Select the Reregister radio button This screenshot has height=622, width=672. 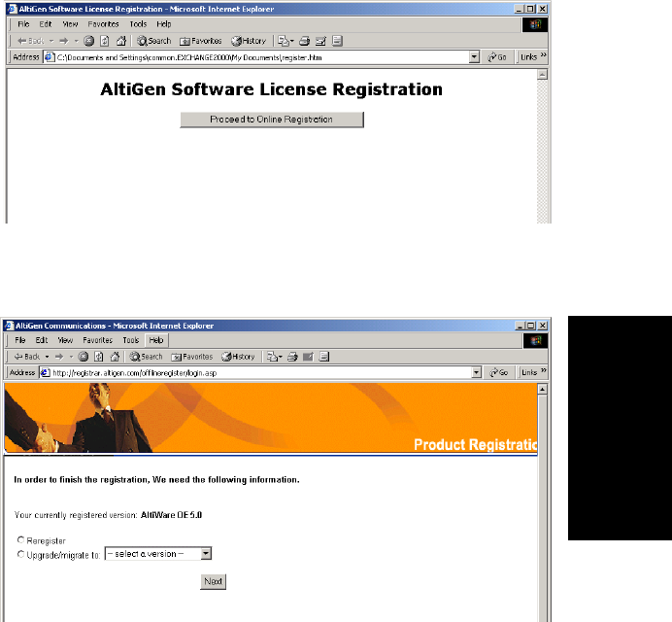point(20,539)
